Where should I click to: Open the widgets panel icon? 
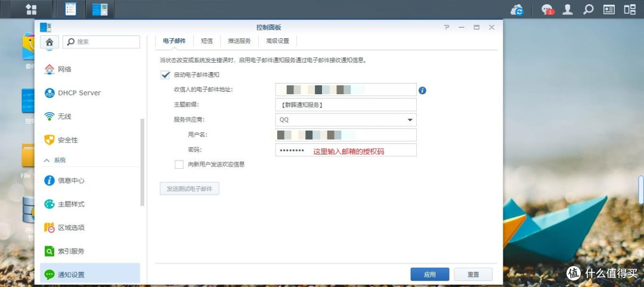[609, 10]
